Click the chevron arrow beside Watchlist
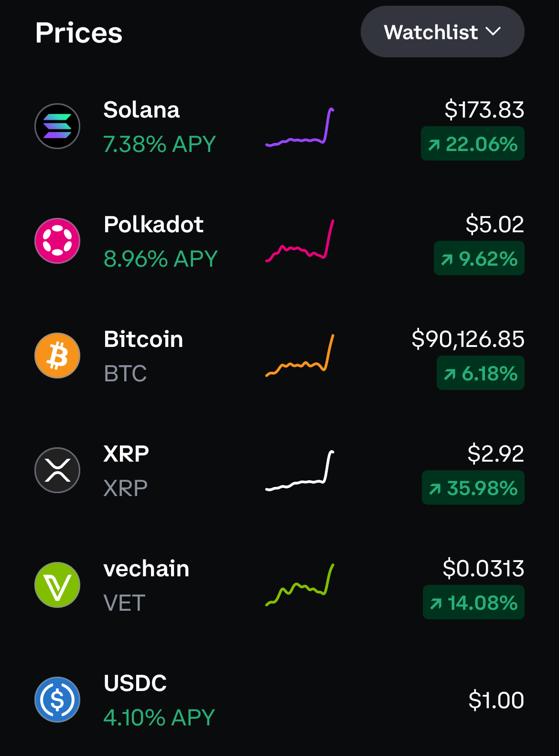This screenshot has width=559, height=756. (493, 32)
